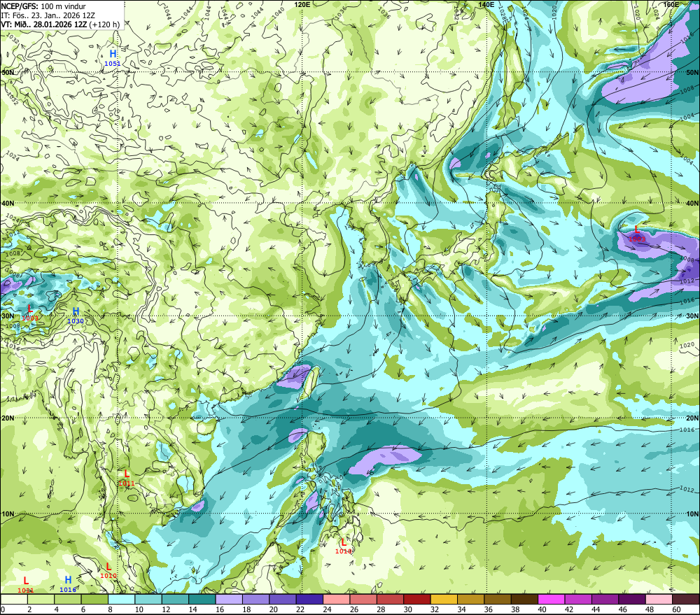Select the 2–4 light yellow-green legend swatch
The width and height of the screenshot is (700, 615).
coord(41,600)
